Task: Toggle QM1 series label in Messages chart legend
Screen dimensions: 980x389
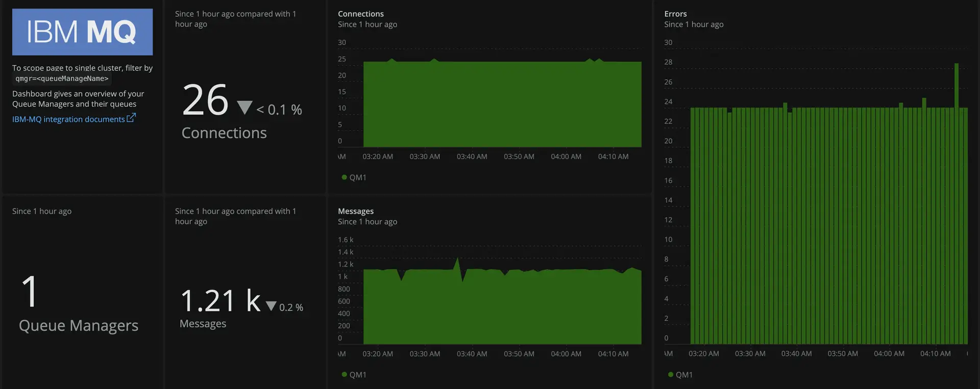Action: click(357, 375)
